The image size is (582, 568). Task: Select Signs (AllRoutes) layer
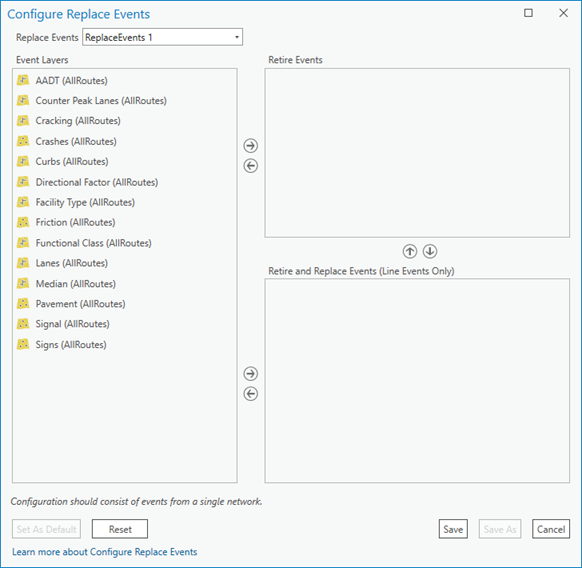click(x=71, y=345)
